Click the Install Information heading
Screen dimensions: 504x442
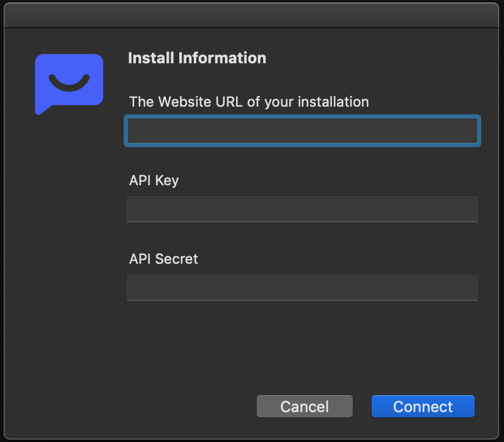tap(197, 58)
